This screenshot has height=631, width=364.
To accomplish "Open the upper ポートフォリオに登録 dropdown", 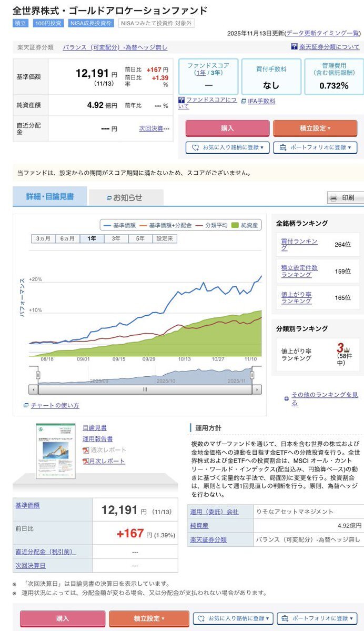I will [x=315, y=148].
